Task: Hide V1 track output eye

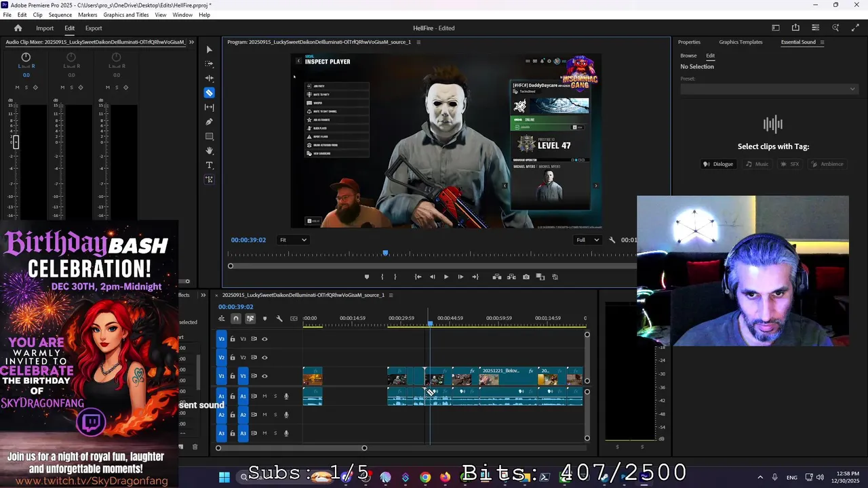Action: 264,376
